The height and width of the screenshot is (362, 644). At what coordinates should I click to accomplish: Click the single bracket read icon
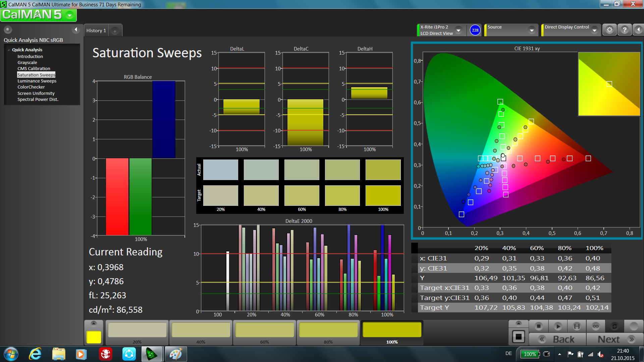[x=577, y=326]
